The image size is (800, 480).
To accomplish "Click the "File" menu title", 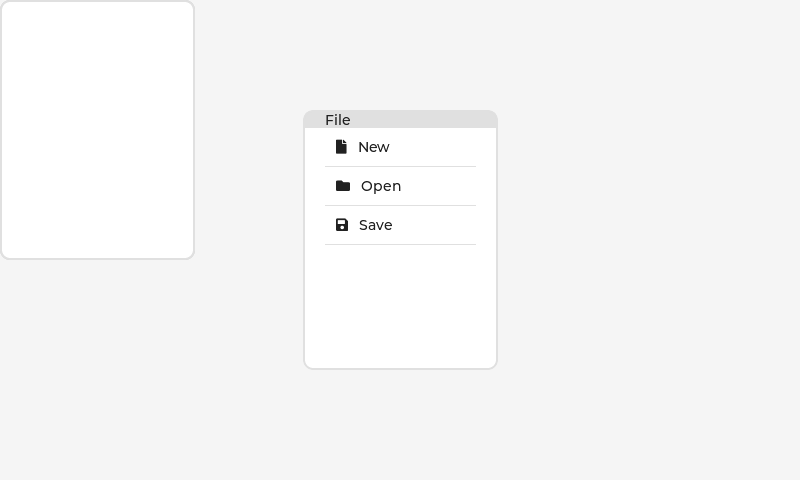I will [338, 120].
